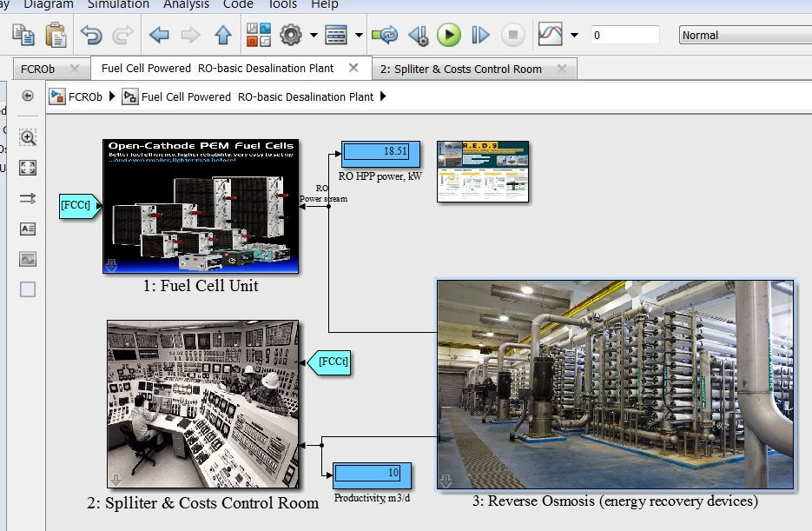Click the Productivity m3/d display block

click(x=372, y=475)
